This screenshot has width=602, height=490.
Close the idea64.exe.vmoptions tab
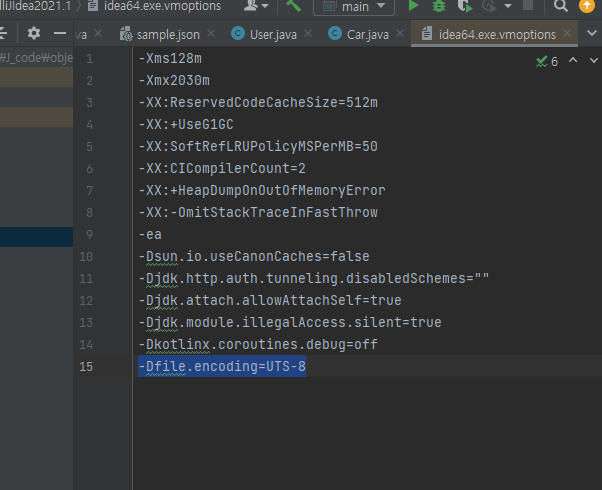(x=567, y=34)
